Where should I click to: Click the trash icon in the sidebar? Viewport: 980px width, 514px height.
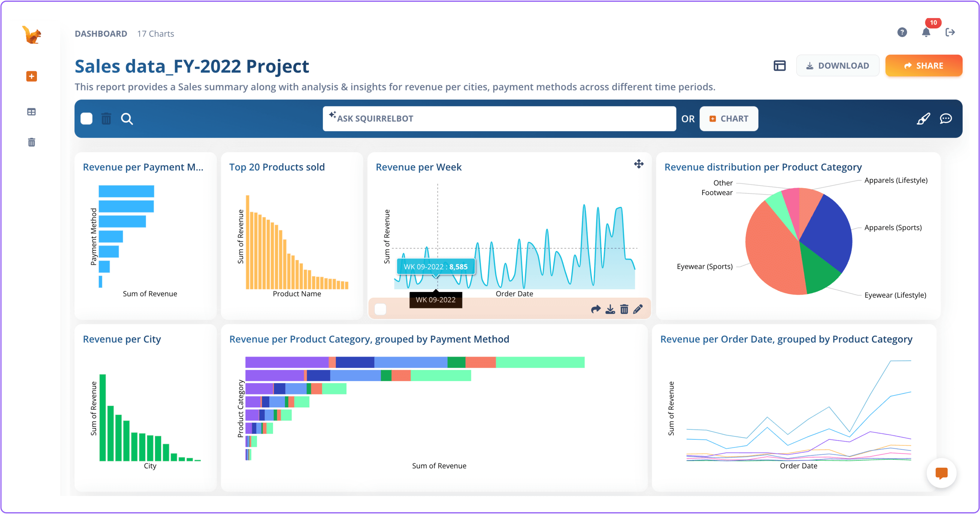click(31, 142)
